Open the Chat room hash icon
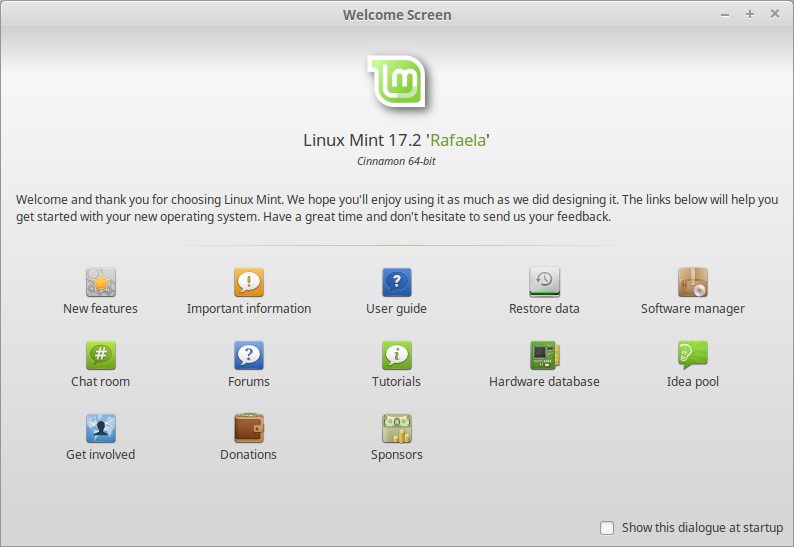Screen dimensions: 794x547 100,355
